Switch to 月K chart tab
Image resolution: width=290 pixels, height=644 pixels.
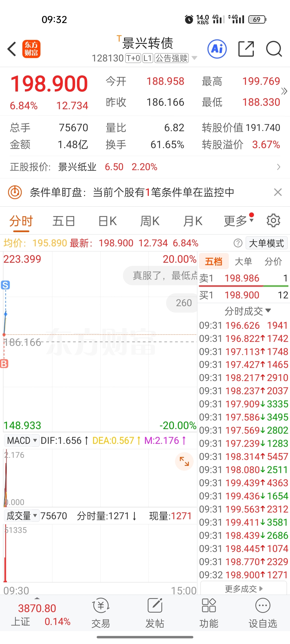click(x=193, y=221)
